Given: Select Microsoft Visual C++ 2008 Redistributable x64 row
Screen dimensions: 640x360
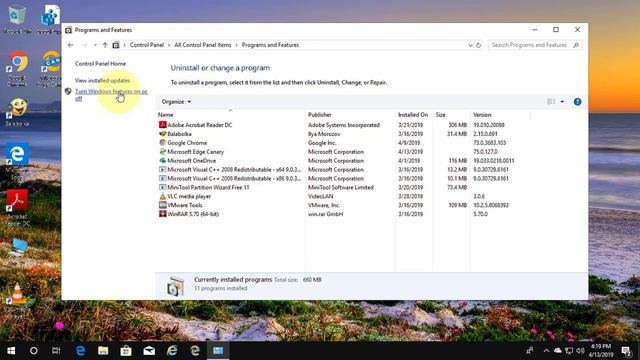Looking at the screenshot, I should tap(343, 169).
